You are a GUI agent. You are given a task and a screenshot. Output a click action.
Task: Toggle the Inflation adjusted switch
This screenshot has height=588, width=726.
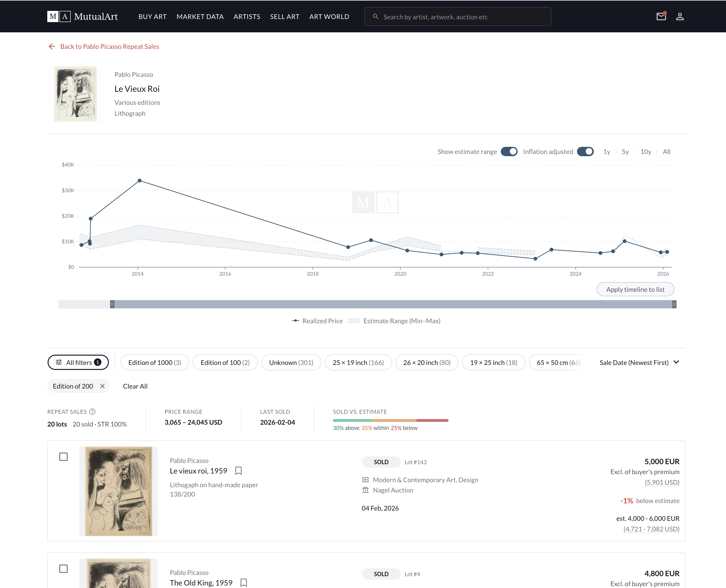pos(585,152)
